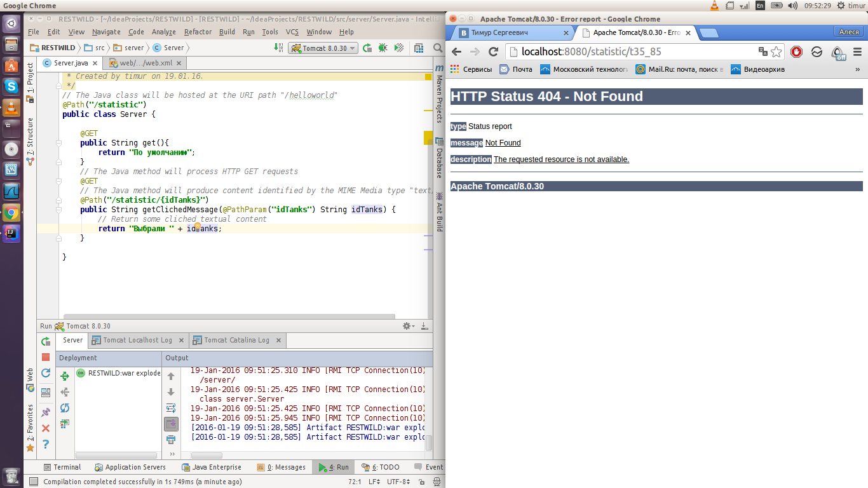Click the code editor horizontal scrollbar

229,316
